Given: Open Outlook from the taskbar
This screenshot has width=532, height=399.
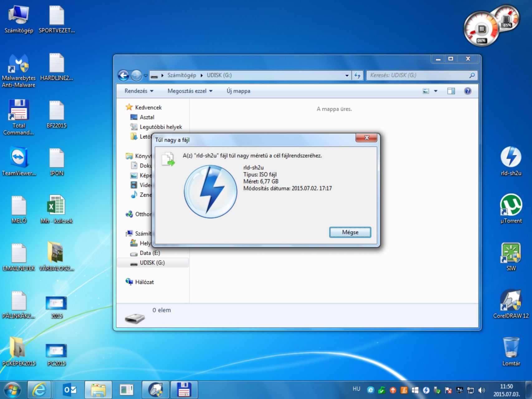Looking at the screenshot, I should [70, 390].
